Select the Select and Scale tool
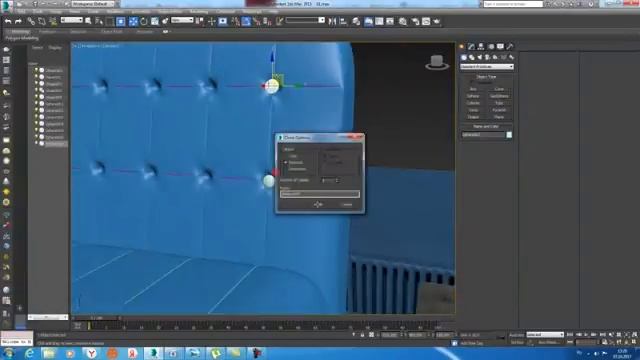Image resolution: width=640 pixels, height=360 pixels. pyautogui.click(x=155, y=21)
